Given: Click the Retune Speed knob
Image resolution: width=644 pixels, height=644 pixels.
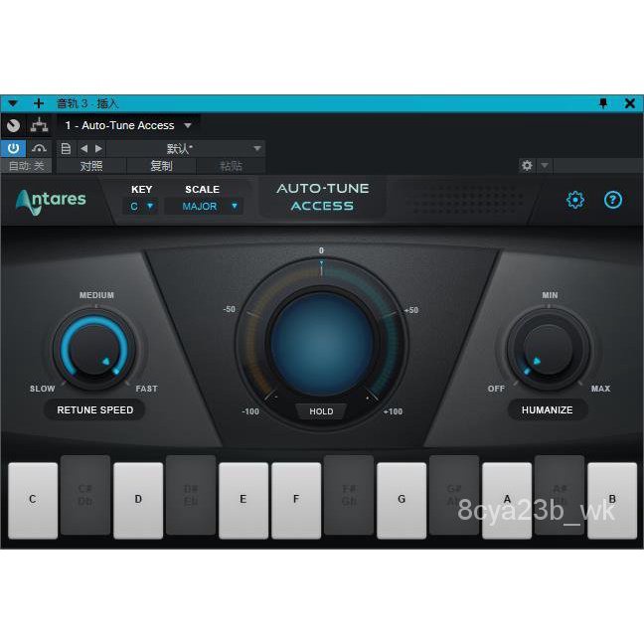Looking at the screenshot, I should pos(95,348).
